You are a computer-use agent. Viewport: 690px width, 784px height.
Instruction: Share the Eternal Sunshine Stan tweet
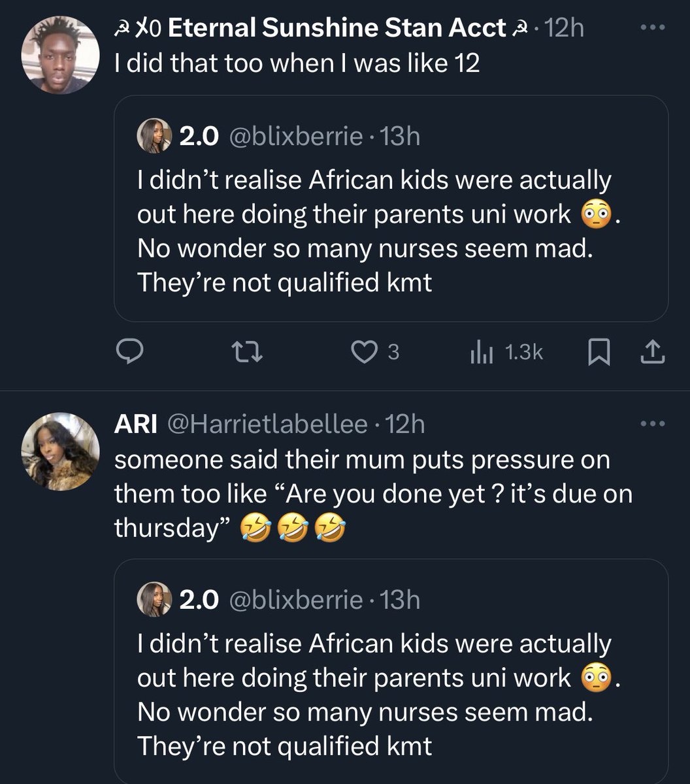tap(653, 353)
